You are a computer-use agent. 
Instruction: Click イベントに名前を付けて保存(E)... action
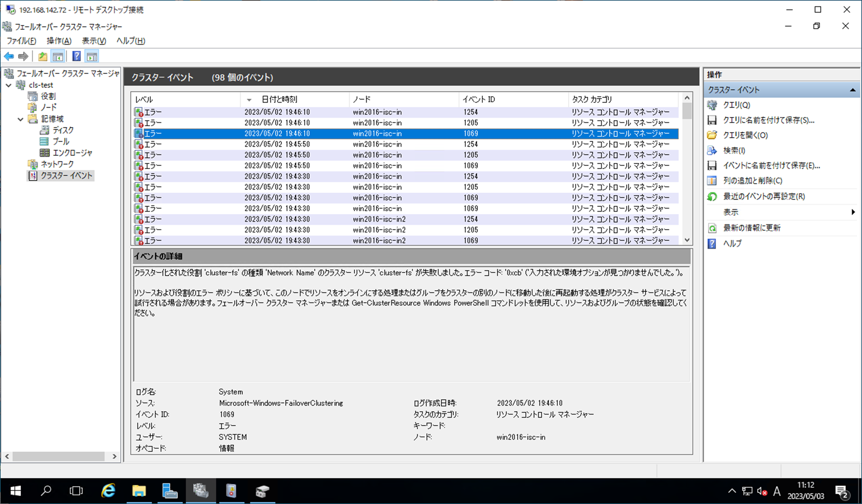tap(771, 166)
